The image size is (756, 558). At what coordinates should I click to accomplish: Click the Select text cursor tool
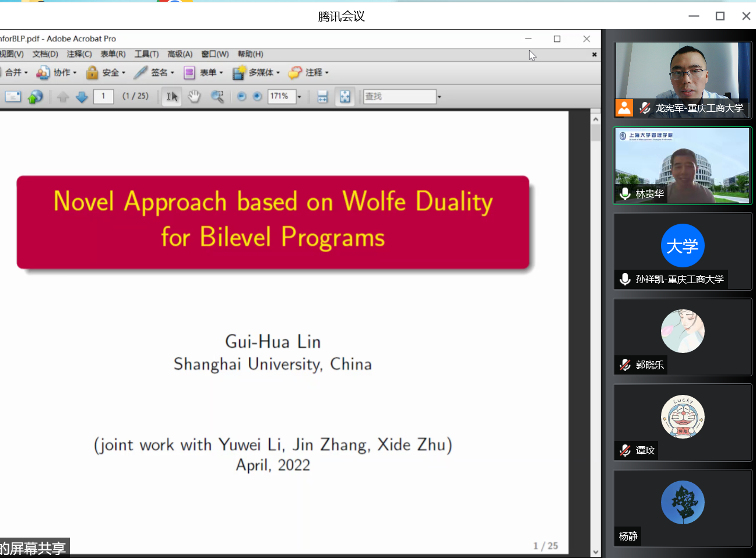(172, 97)
